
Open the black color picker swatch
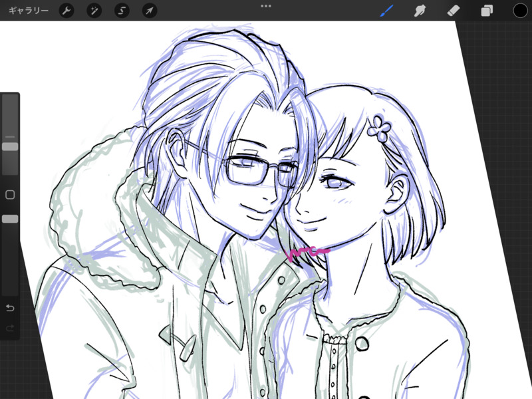pos(520,11)
